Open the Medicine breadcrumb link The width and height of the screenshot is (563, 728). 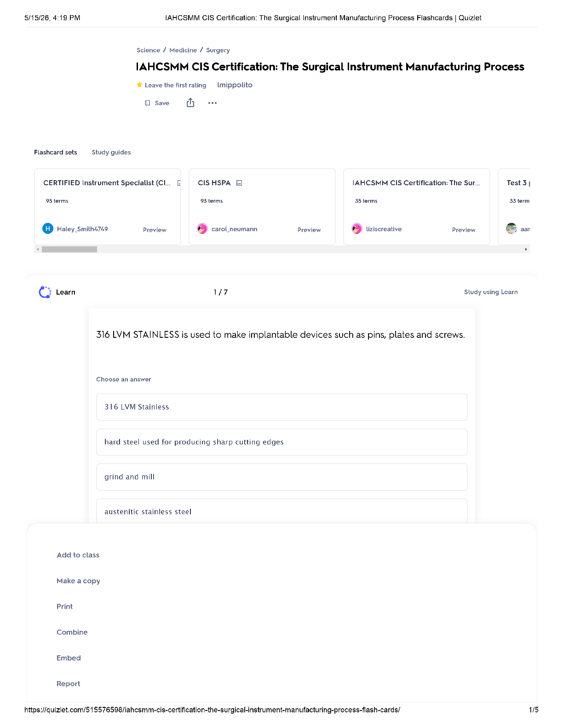(183, 50)
